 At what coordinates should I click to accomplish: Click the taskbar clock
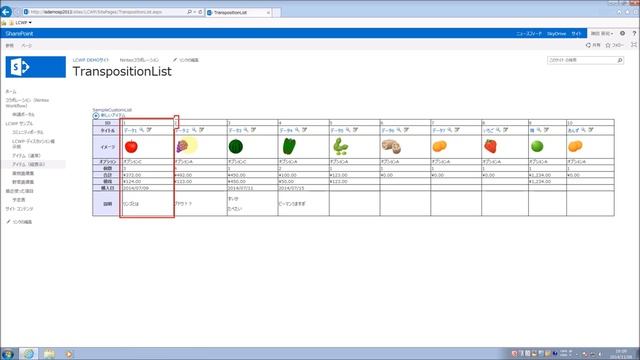(x=621, y=354)
